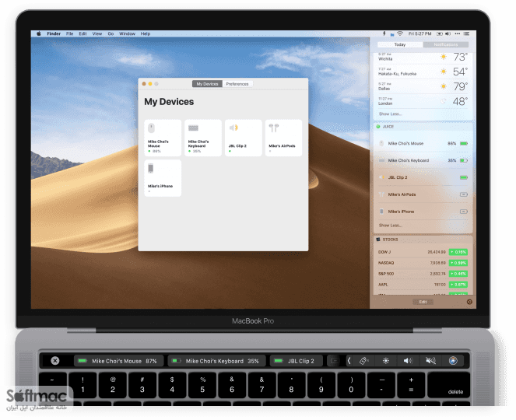The height and width of the screenshot is (420, 516).
Task: Click the S&P 500 percentage change badge
Action: (x=458, y=274)
